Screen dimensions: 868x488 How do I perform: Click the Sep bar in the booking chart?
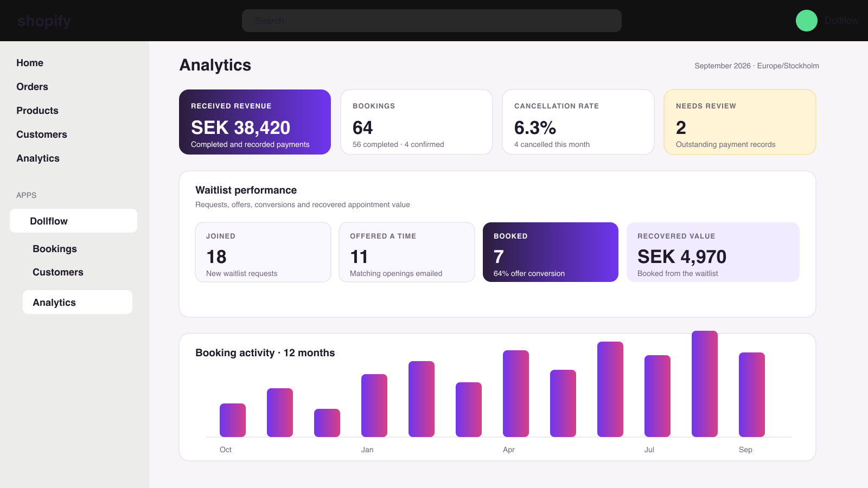(752, 395)
